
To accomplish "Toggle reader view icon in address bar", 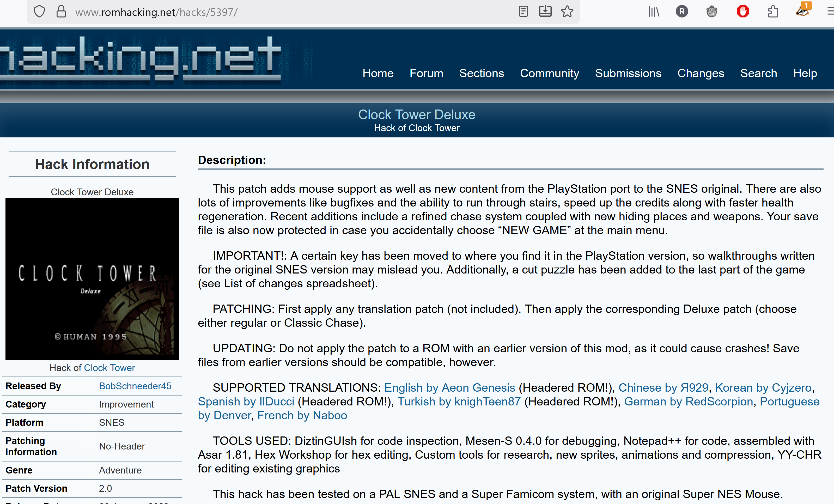I will (x=523, y=11).
